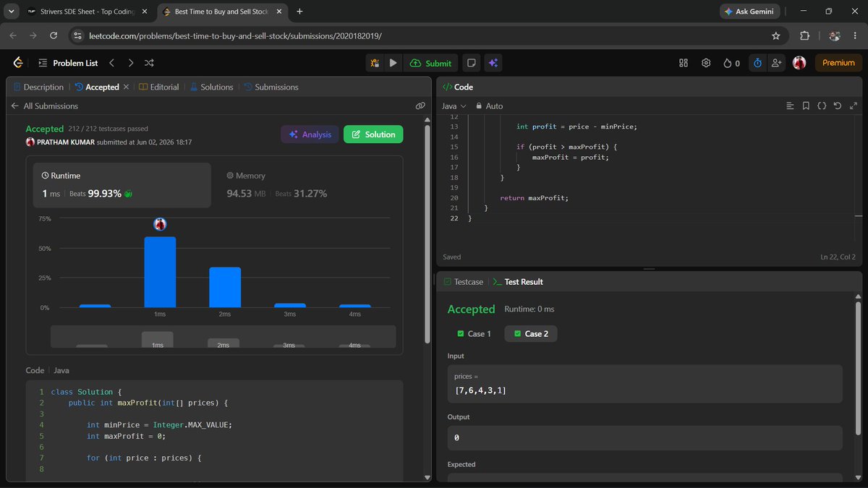Click the Premium button
The height and width of the screenshot is (488, 868).
pyautogui.click(x=838, y=63)
